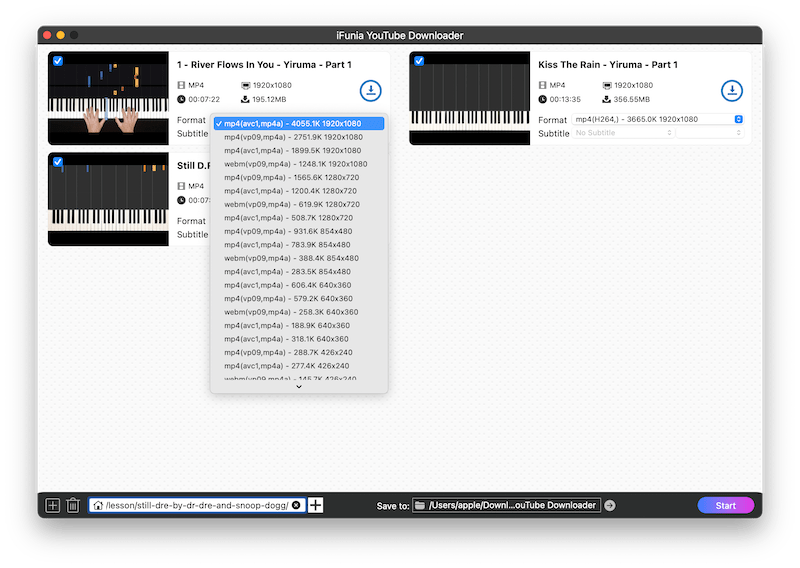Click download icon for Kiss The Rain
800x568 pixels.
coord(732,91)
